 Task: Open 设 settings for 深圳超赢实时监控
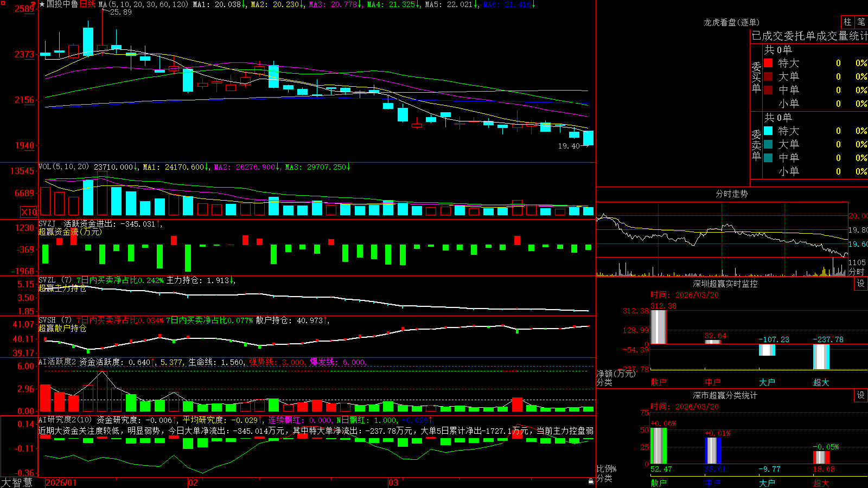(x=861, y=284)
